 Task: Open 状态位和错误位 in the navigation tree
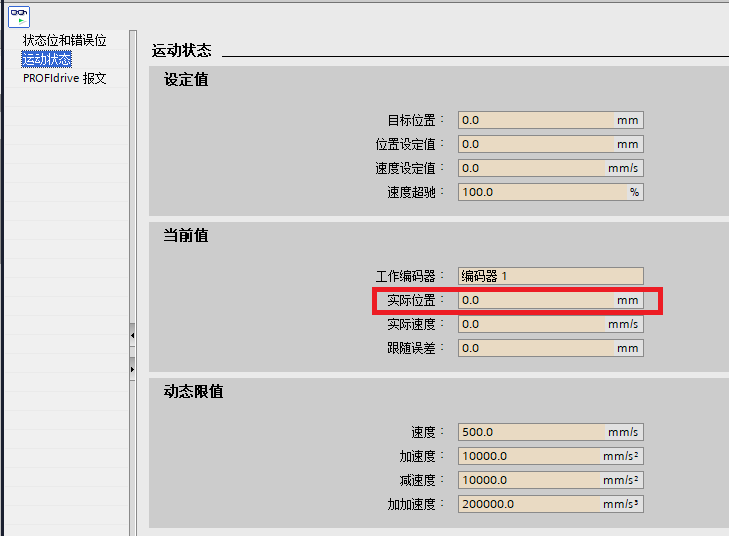(65, 40)
